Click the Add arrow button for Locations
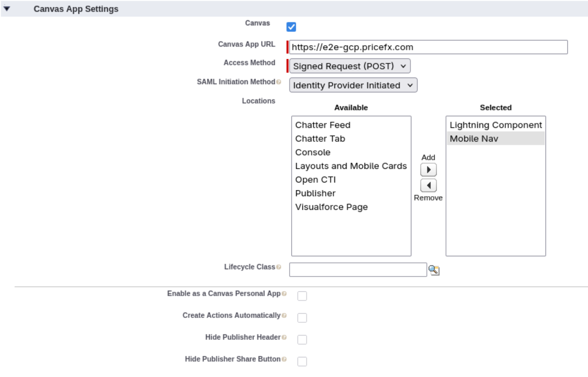Screen dimensions: 588x377 (x=428, y=169)
